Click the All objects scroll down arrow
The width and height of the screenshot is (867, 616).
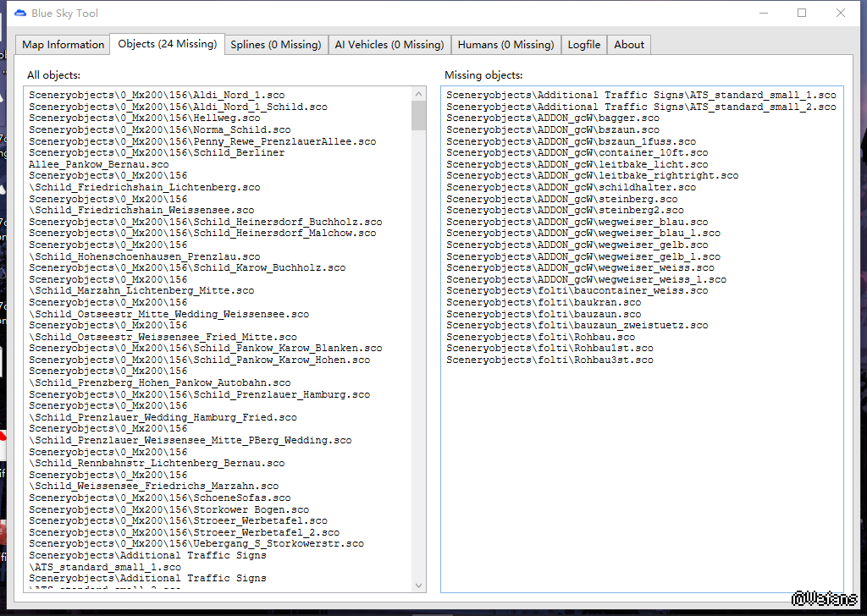click(x=419, y=585)
